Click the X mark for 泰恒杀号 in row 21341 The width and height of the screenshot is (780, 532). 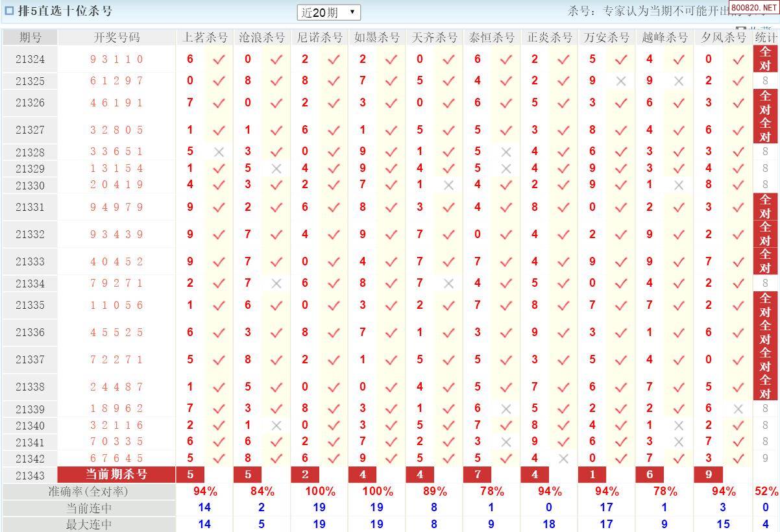[x=506, y=442]
